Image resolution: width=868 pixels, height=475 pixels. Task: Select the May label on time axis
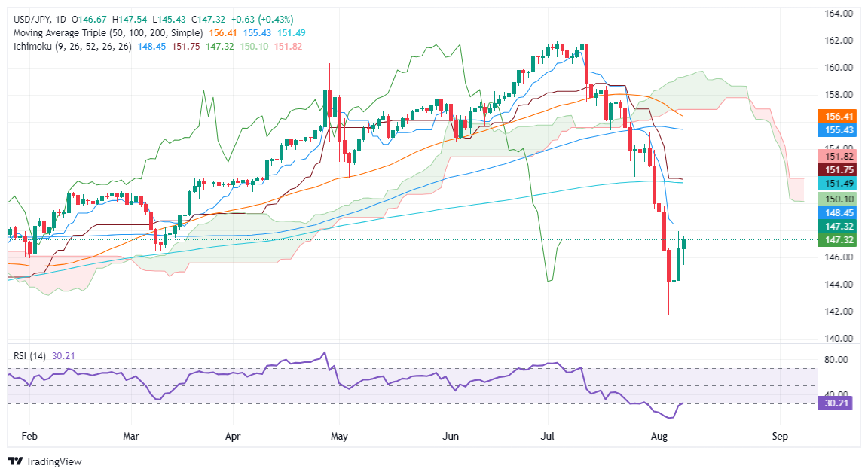coord(339,436)
